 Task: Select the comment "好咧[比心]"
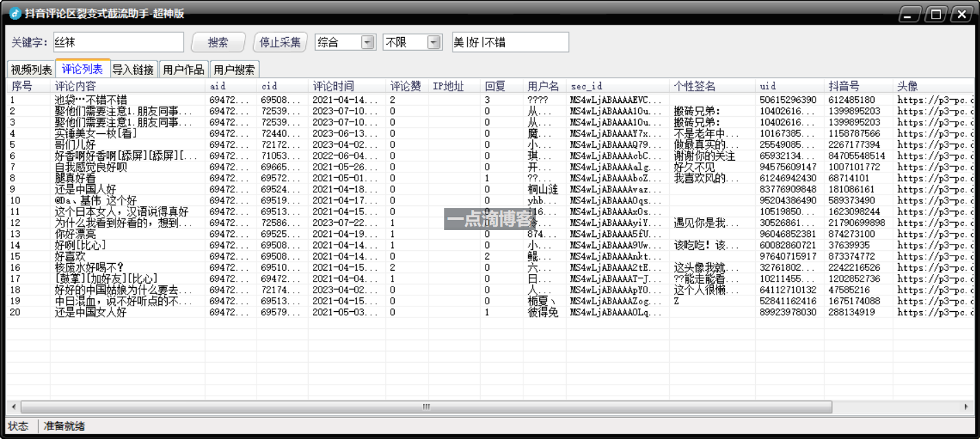click(80, 245)
